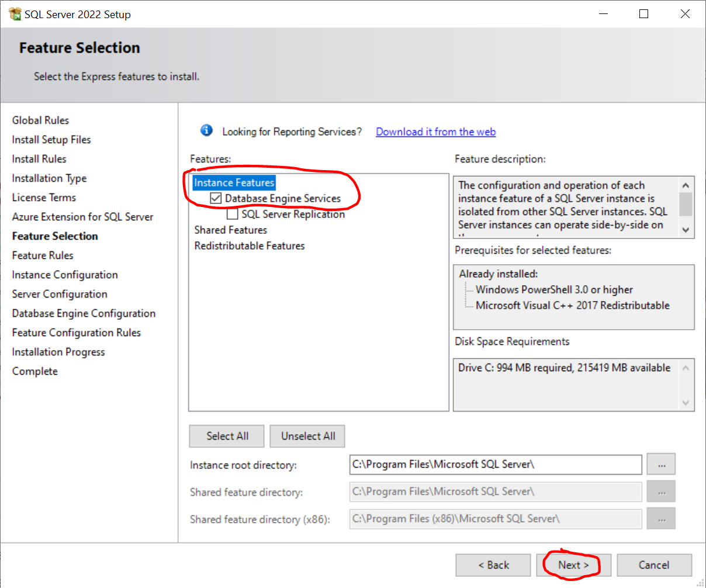
Task: Click the Already installed prerequisites header
Action: [498, 274]
